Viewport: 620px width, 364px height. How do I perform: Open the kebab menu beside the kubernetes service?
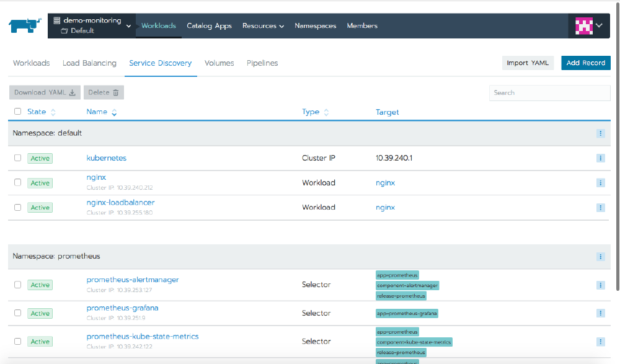600,158
